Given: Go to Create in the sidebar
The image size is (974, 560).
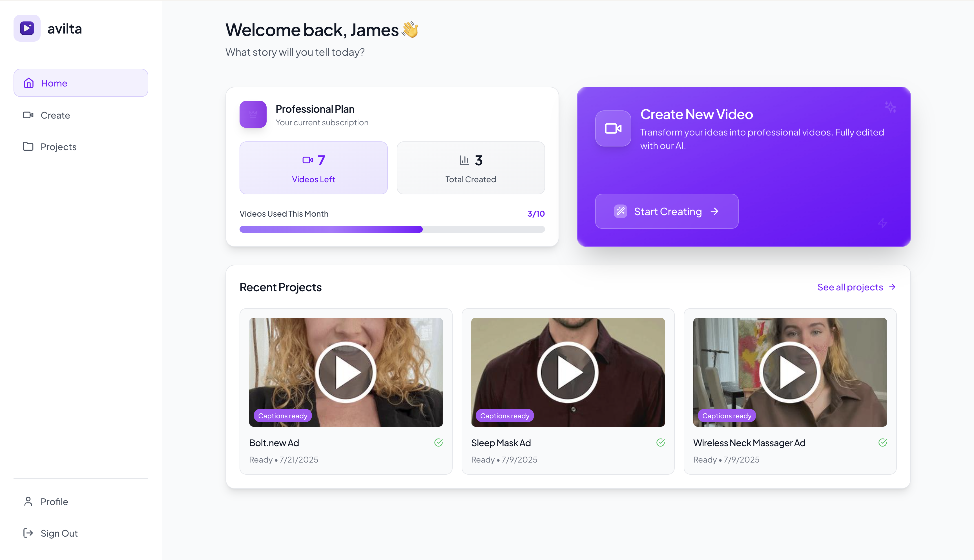Looking at the screenshot, I should click(55, 115).
